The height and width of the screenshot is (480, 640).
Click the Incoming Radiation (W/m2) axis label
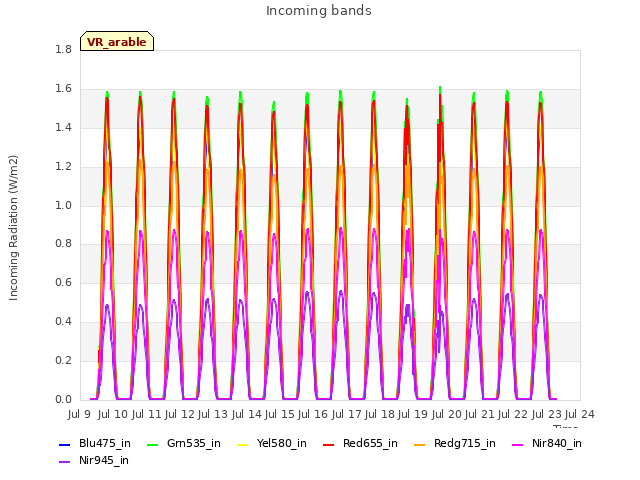pos(13,228)
